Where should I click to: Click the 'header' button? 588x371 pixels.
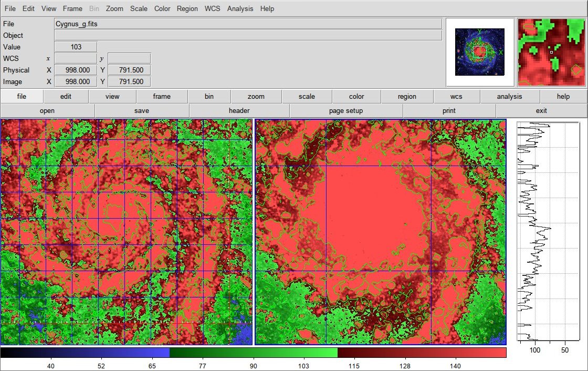239,111
